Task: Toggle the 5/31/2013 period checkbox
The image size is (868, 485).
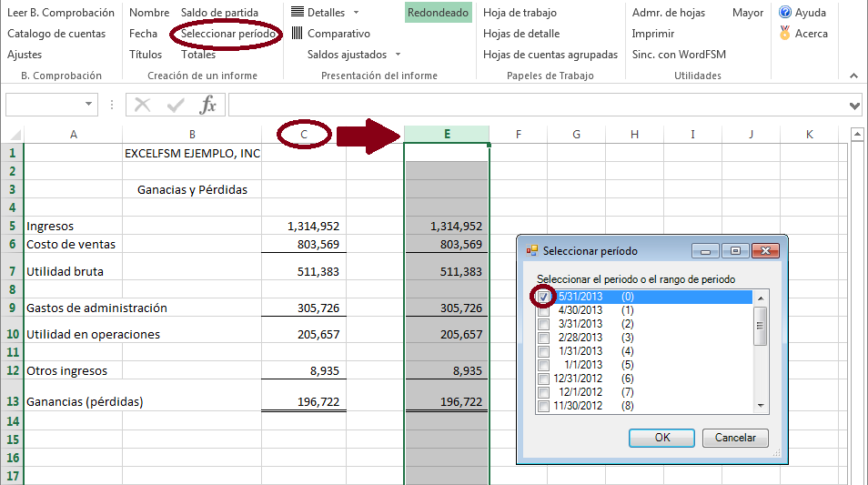Action: coord(543,297)
